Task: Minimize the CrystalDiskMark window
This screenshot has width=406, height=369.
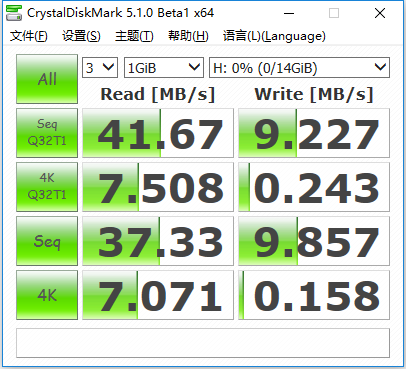Action: [289, 13]
